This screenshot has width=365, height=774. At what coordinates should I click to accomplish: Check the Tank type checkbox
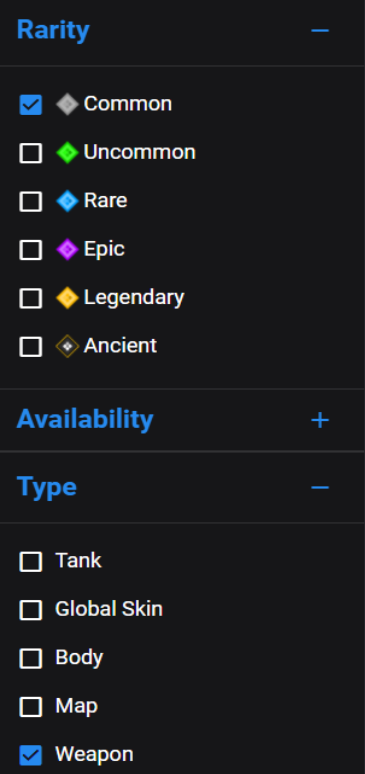(31, 562)
